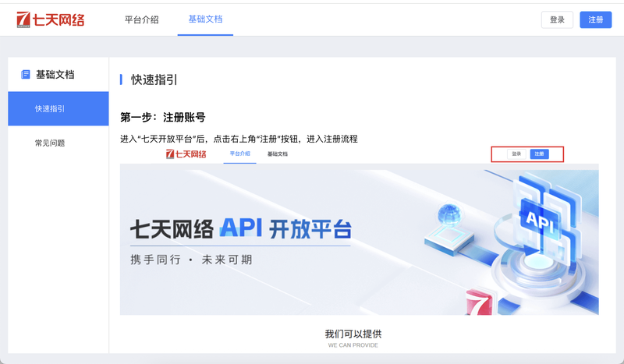Open the 平台介绍 tab in top navigation
This screenshot has width=624, height=364.
tap(142, 19)
